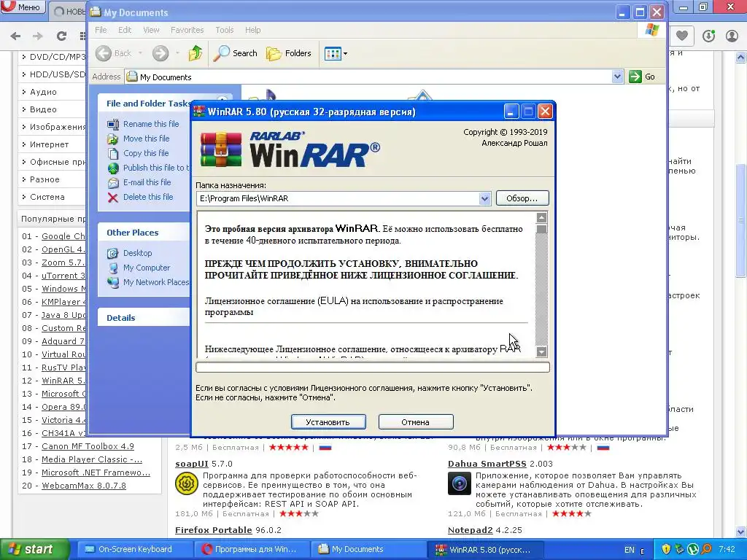
Task: Open the destination folder dropdown arrow
Action: point(484,198)
